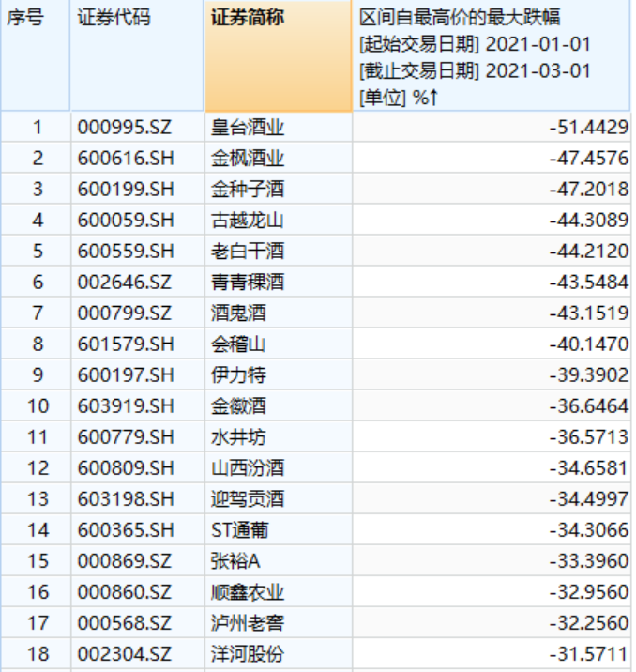The height and width of the screenshot is (672, 636).
Task: Select stock code 601579.SH
Action: [x=126, y=344]
